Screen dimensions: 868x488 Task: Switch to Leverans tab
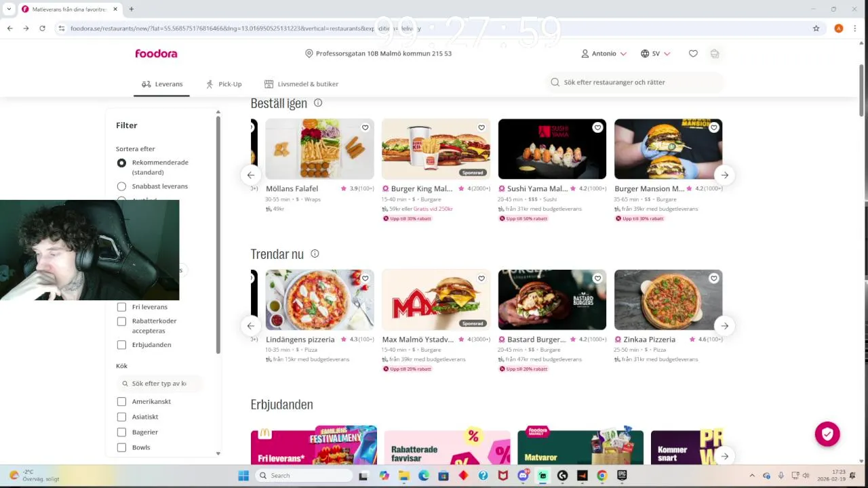(162, 84)
